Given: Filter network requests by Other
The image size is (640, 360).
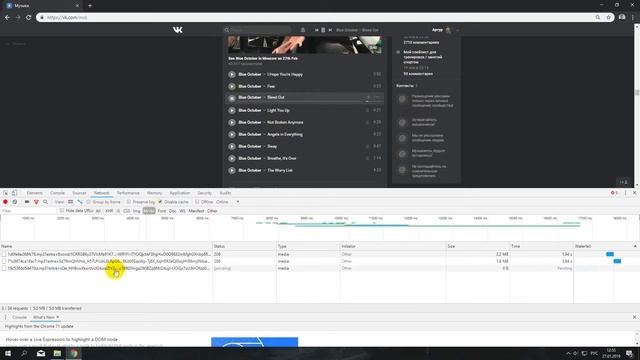Looking at the screenshot, I should tap(212, 211).
